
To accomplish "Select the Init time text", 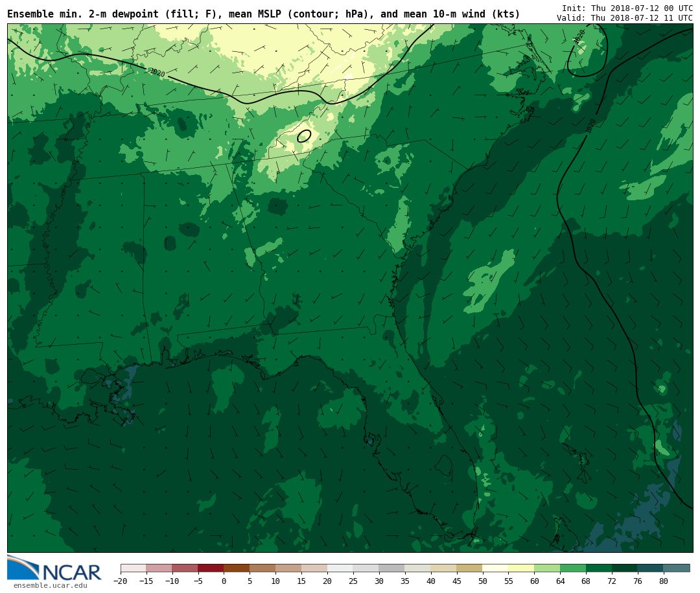I will click(627, 8).
